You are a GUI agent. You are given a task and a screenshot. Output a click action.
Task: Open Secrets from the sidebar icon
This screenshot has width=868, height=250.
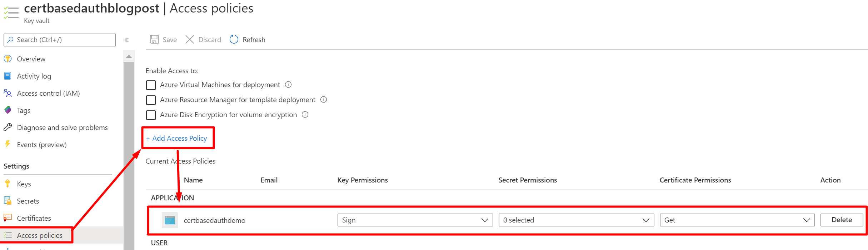pyautogui.click(x=8, y=201)
